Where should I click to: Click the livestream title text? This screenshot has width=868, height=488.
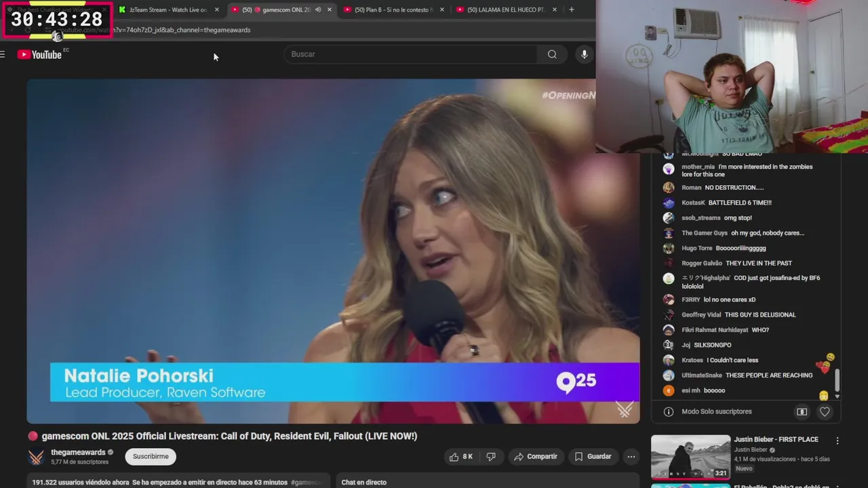(229, 436)
